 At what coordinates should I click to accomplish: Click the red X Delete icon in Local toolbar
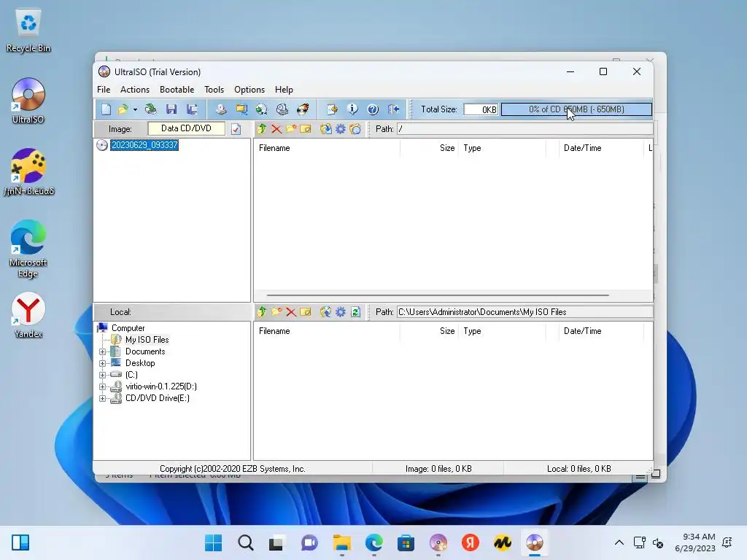tap(291, 312)
